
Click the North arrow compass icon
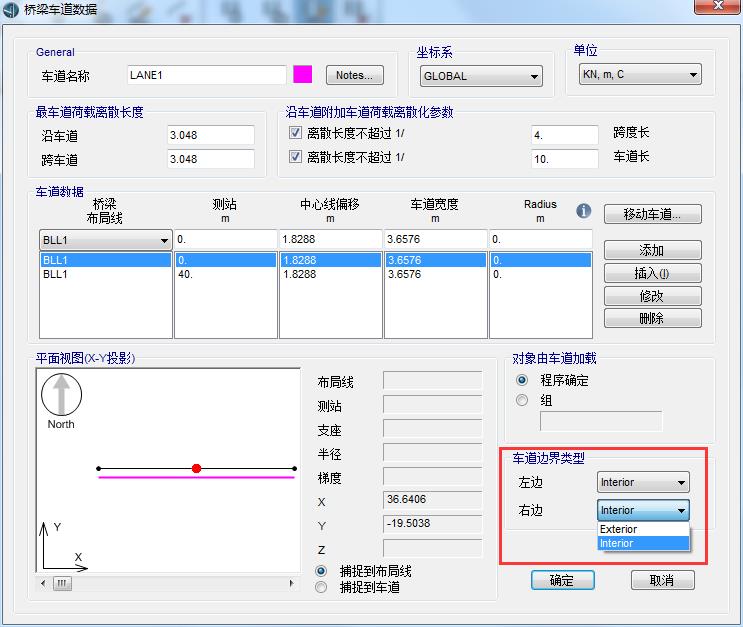[61, 395]
